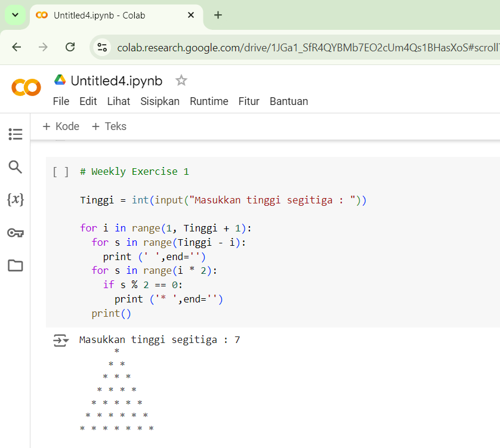
Task: Run the Weekly Exercise 1 code cell
Action: click(x=60, y=171)
